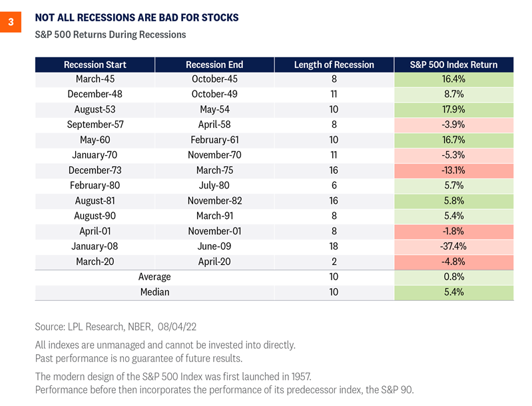
Task: Click the Median row label
Action: pyautogui.click(x=154, y=292)
